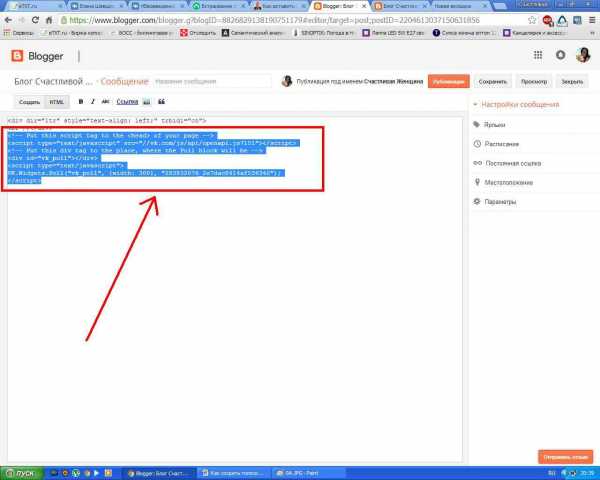The width and height of the screenshot is (600, 480).
Task: Switch to the Blogger taskbar window button
Action: click(159, 473)
